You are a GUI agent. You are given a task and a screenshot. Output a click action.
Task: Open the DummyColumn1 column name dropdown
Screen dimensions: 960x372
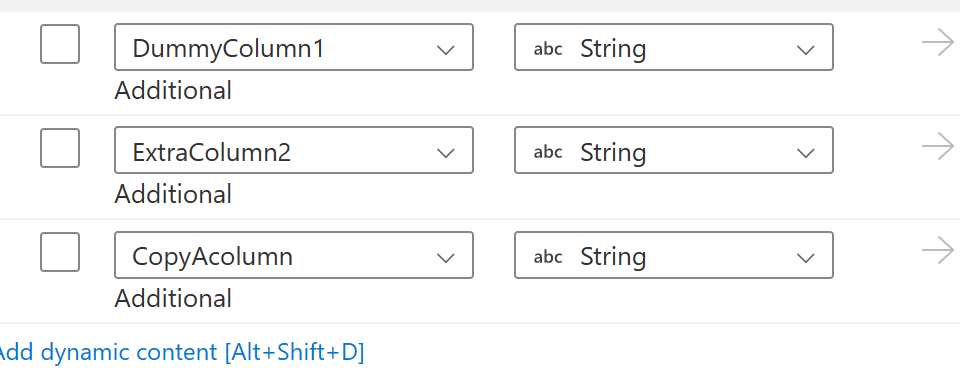[x=294, y=47]
